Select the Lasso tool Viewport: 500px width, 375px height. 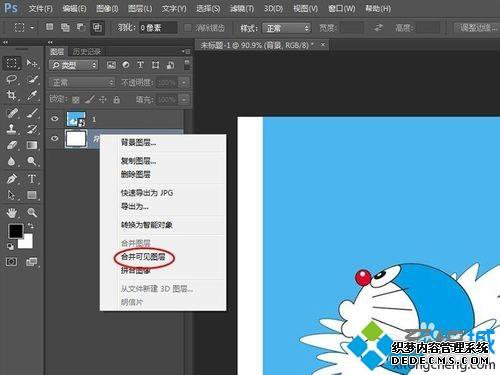click(x=12, y=79)
